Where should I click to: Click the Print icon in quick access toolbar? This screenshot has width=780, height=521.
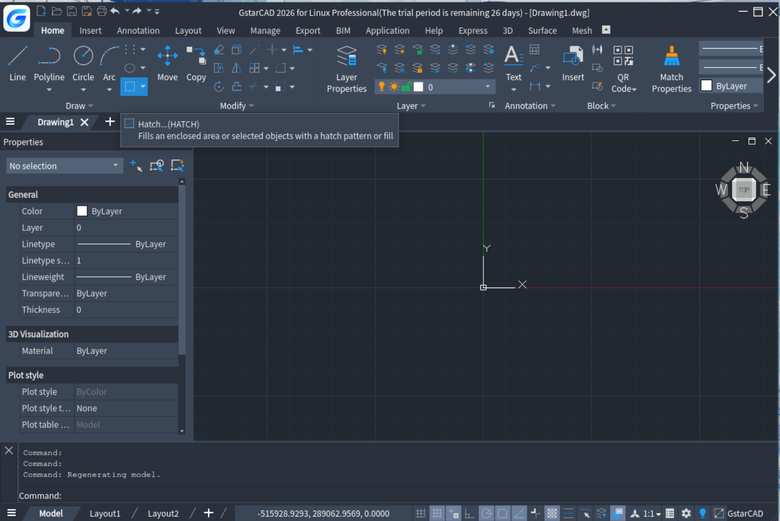tap(102, 11)
